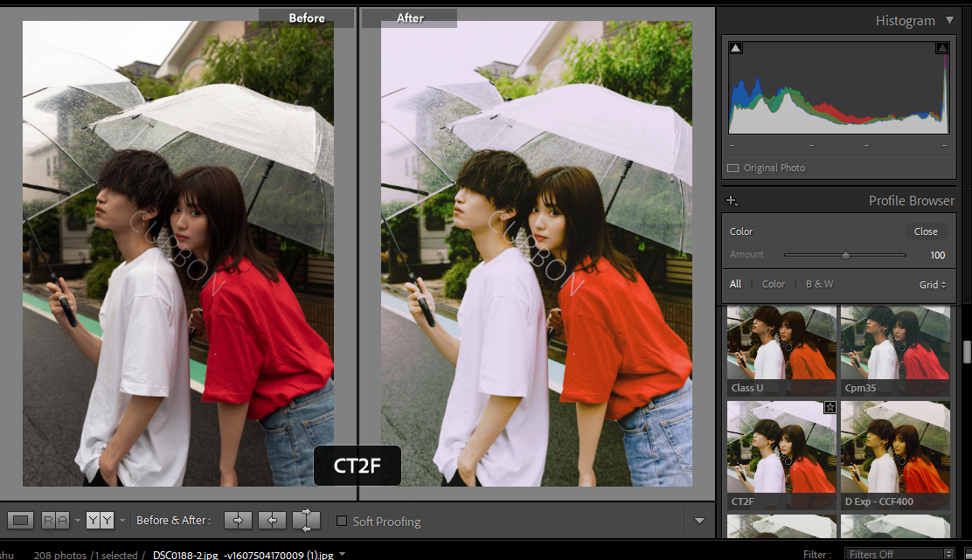Click the Y|Y before/after view icon
The width and height of the screenshot is (972, 560).
[100, 521]
